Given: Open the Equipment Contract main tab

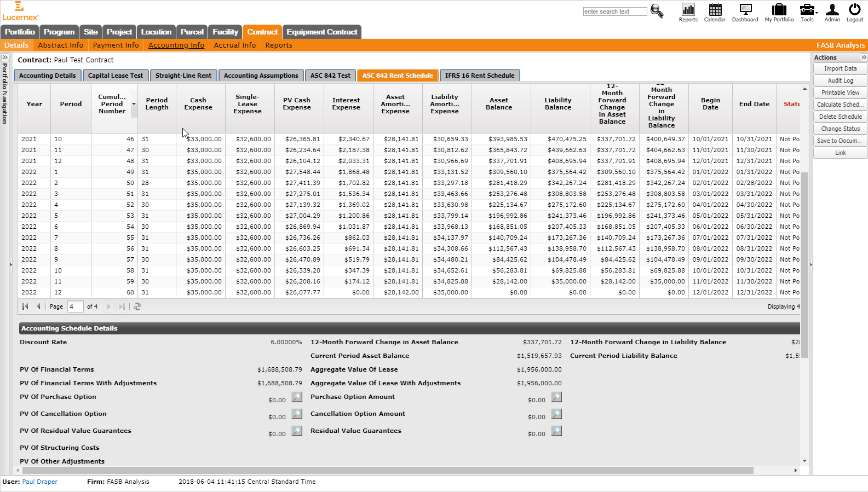Looking at the screenshot, I should [322, 32].
